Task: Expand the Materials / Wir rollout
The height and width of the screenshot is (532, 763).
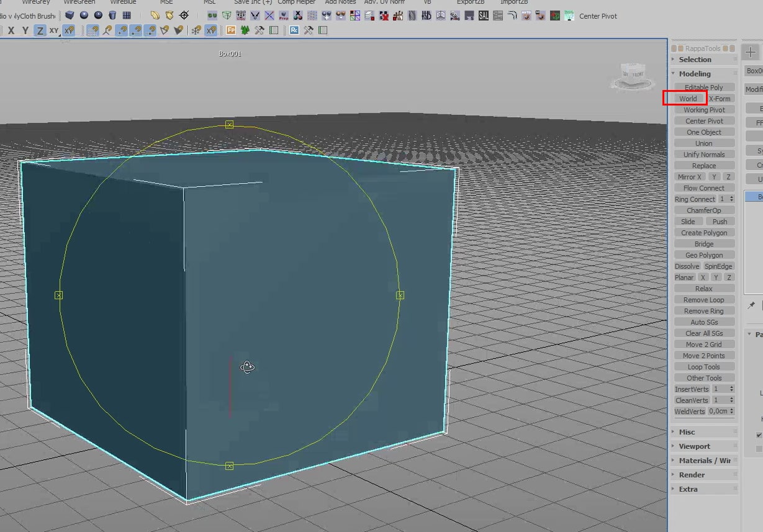Action: pyautogui.click(x=704, y=461)
